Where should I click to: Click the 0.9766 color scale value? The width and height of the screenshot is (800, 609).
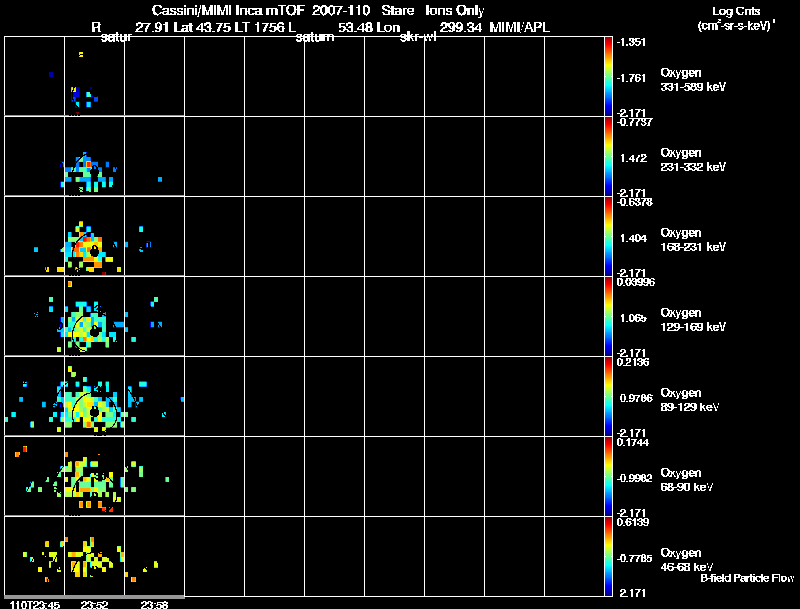[636, 398]
